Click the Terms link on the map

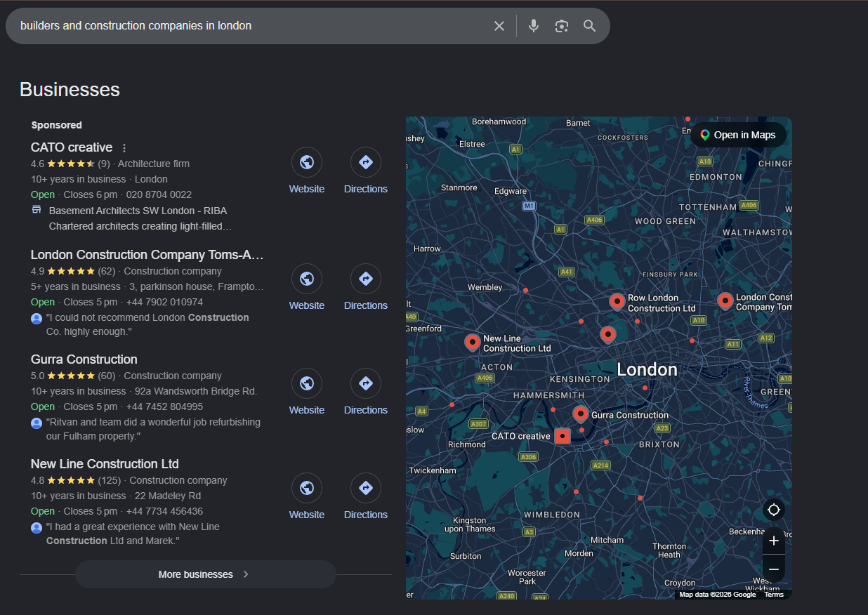(x=774, y=595)
